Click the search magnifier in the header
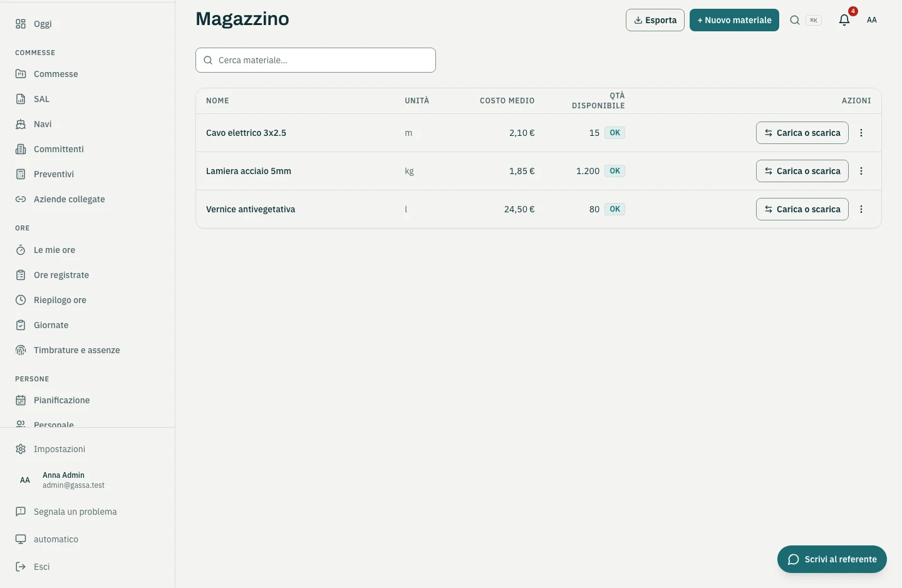Screen dimensions: 902x588 [795, 20]
